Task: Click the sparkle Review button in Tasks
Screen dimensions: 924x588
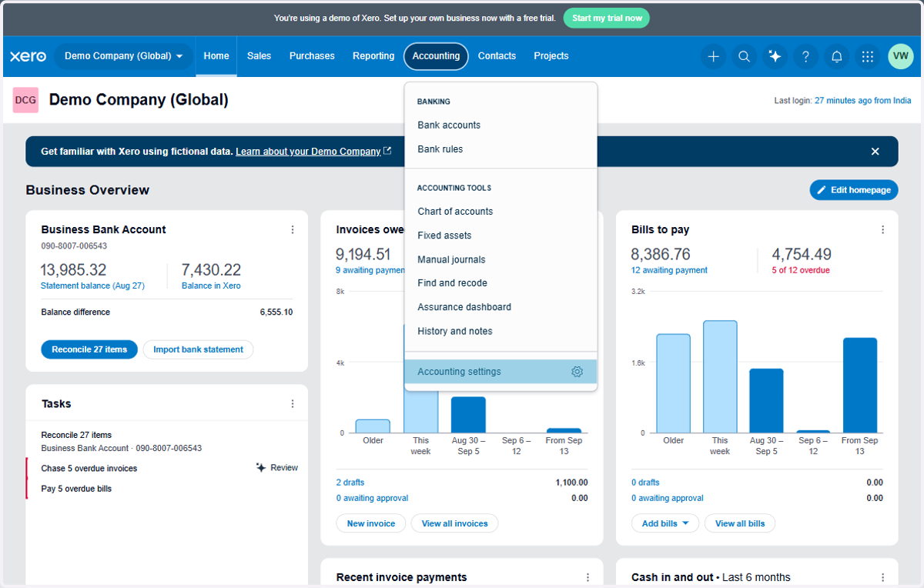Action: click(x=277, y=468)
